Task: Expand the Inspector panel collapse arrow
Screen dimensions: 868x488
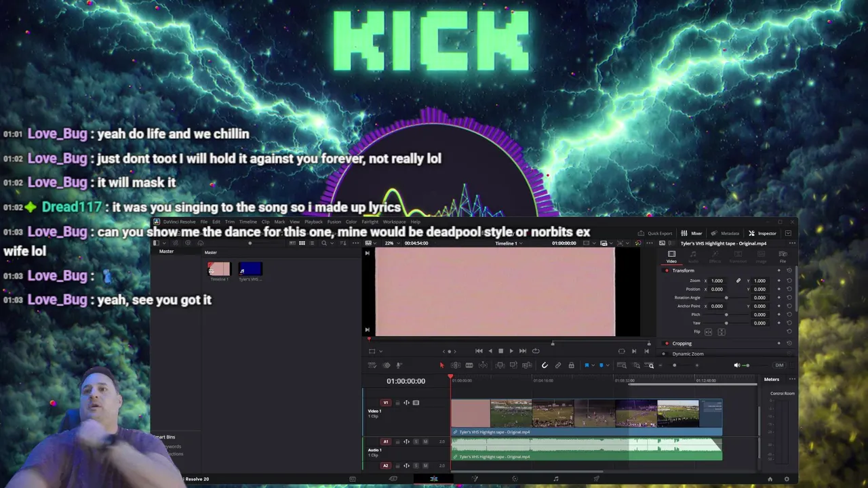Action: point(788,233)
